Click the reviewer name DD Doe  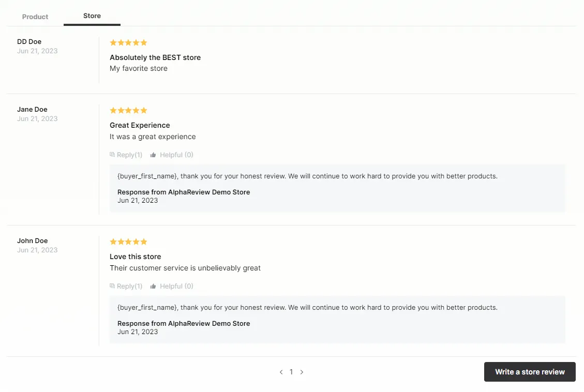point(29,41)
